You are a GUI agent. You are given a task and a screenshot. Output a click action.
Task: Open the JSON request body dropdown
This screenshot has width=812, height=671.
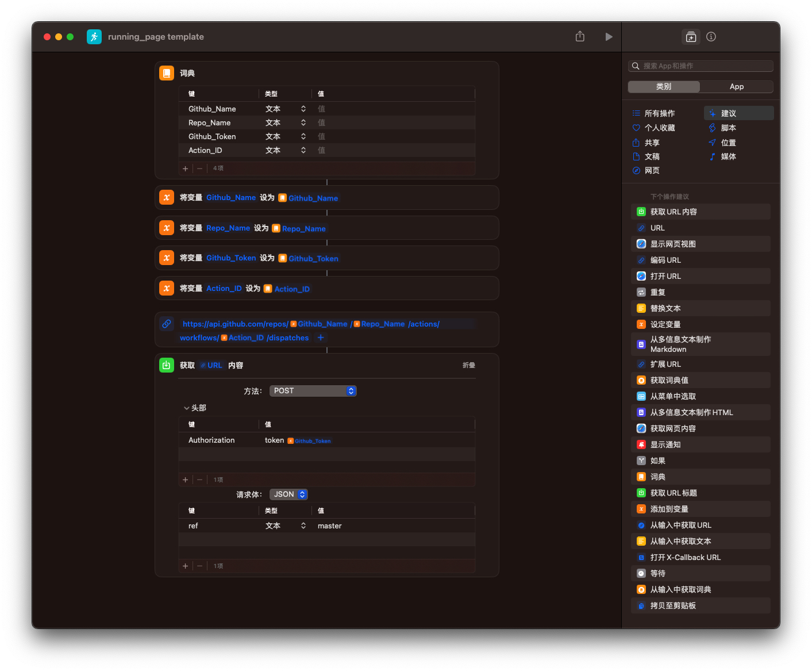click(288, 494)
